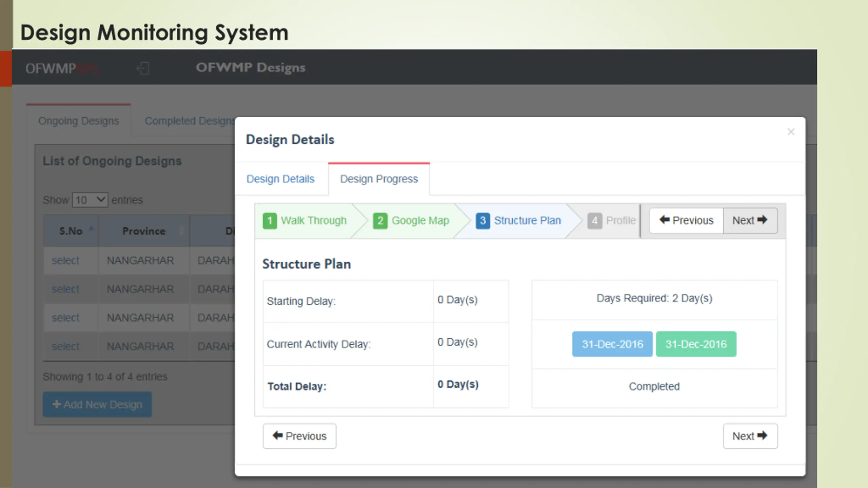
Task: Click select link in the fourth NANGARHAR row
Action: pos(65,346)
